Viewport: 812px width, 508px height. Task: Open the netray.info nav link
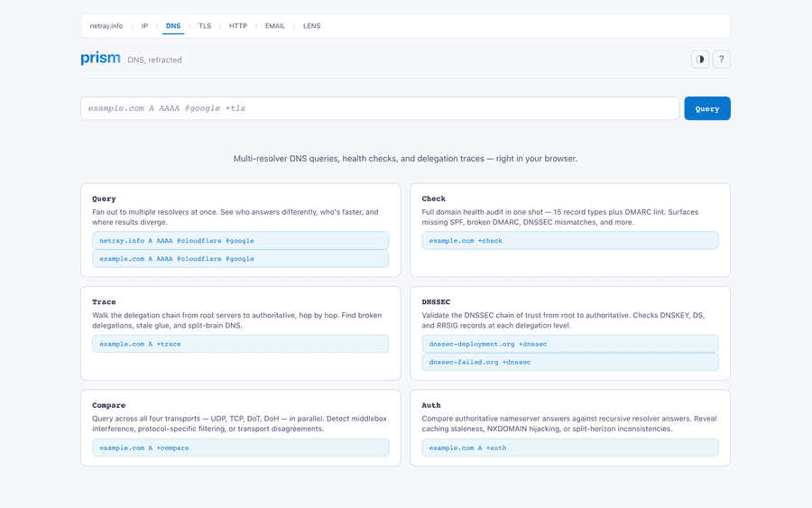coord(106,26)
